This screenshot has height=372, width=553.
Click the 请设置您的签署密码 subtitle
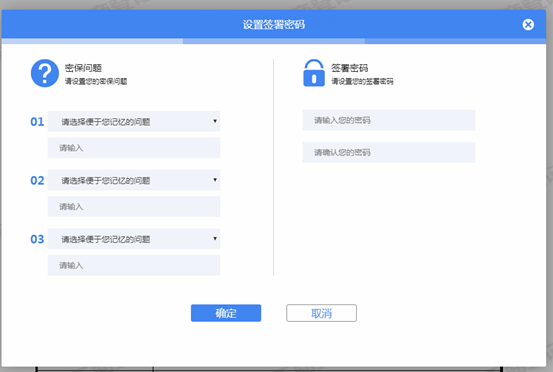point(362,81)
